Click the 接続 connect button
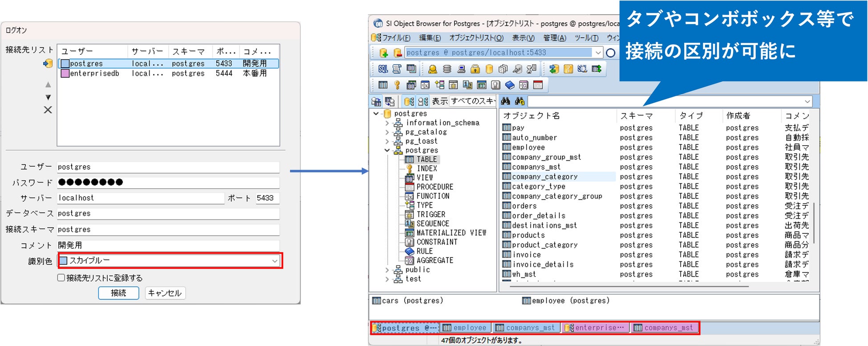Viewport: 868px width, 346px height. point(118,293)
